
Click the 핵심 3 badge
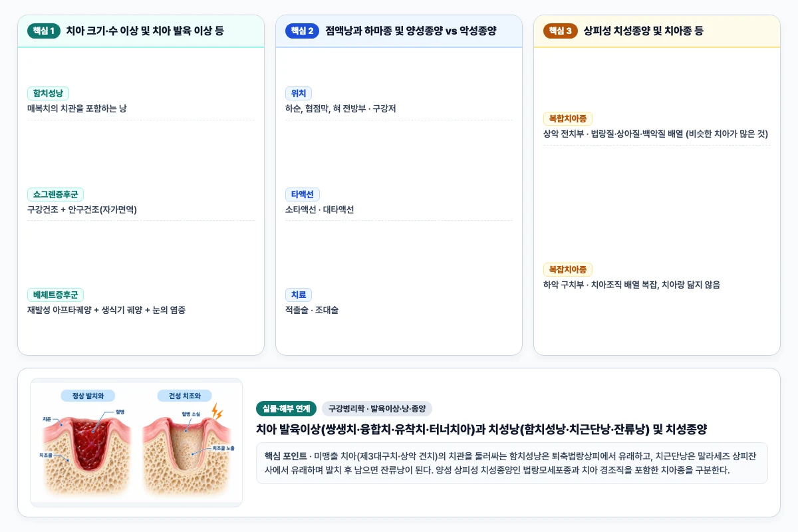pyautogui.click(x=560, y=31)
